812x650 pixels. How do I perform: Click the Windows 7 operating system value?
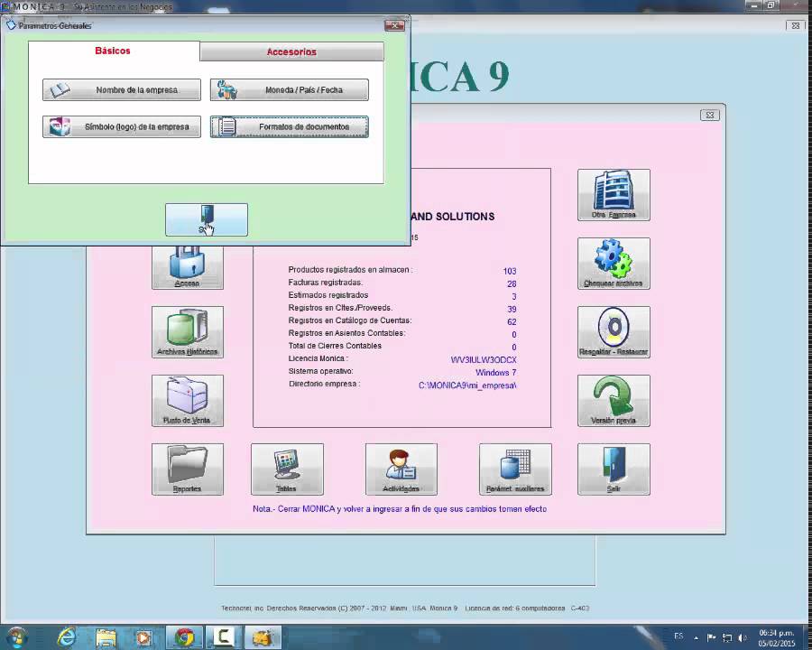pos(496,372)
